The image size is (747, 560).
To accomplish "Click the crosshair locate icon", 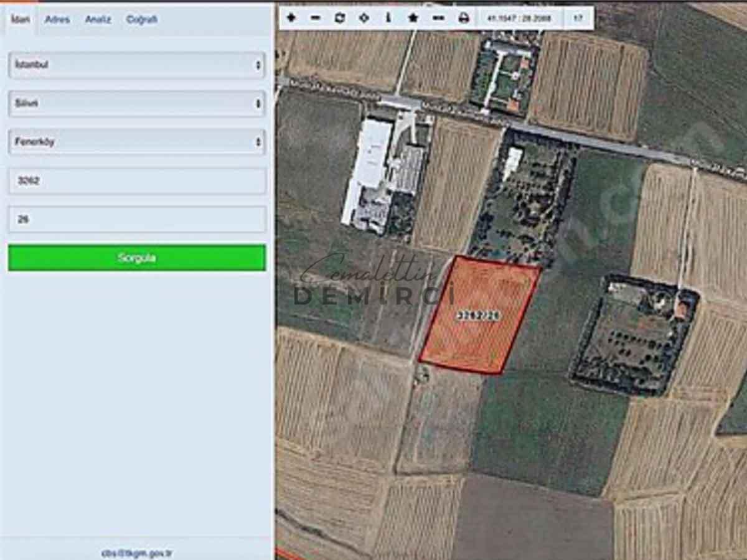I will pos(364,18).
